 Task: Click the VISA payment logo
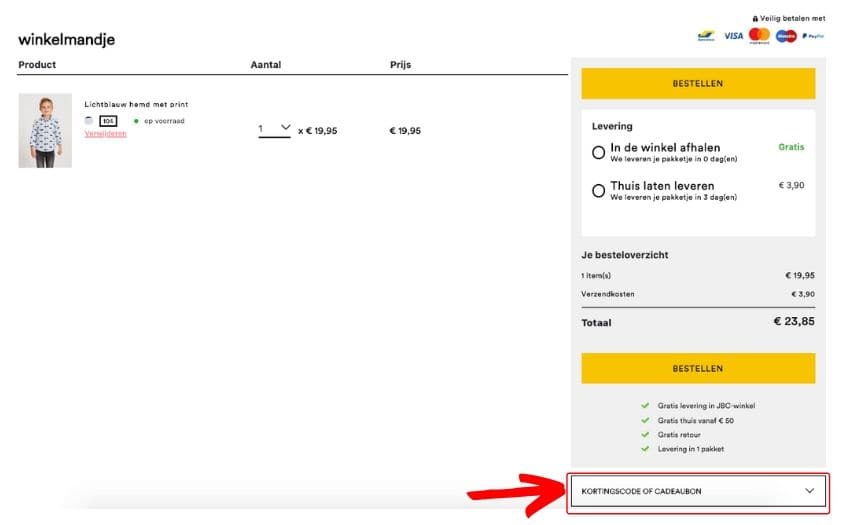pyautogui.click(x=734, y=35)
